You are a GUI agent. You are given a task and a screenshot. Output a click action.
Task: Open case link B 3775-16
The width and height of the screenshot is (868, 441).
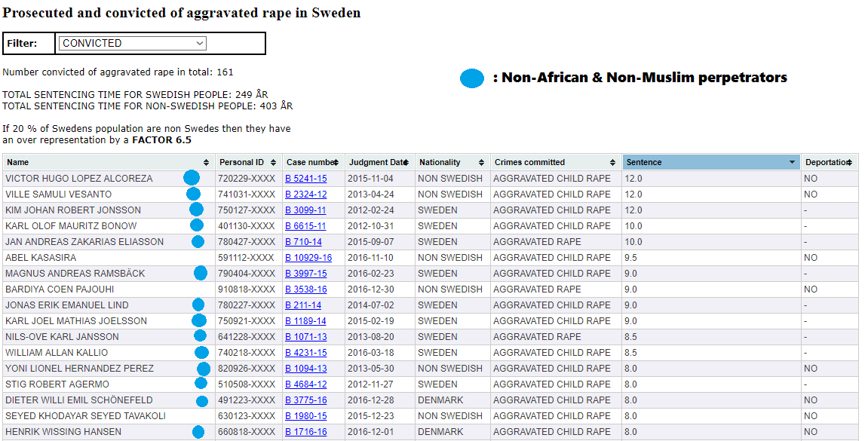click(x=305, y=400)
